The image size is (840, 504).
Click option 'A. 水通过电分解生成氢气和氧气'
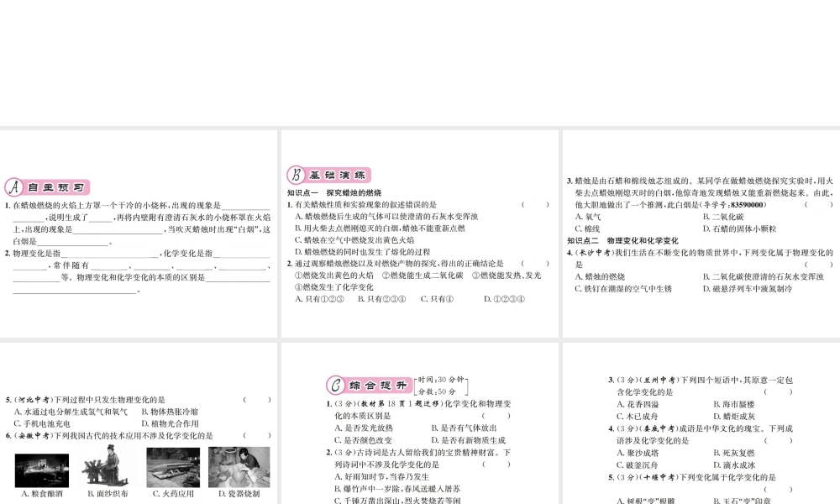click(71, 412)
